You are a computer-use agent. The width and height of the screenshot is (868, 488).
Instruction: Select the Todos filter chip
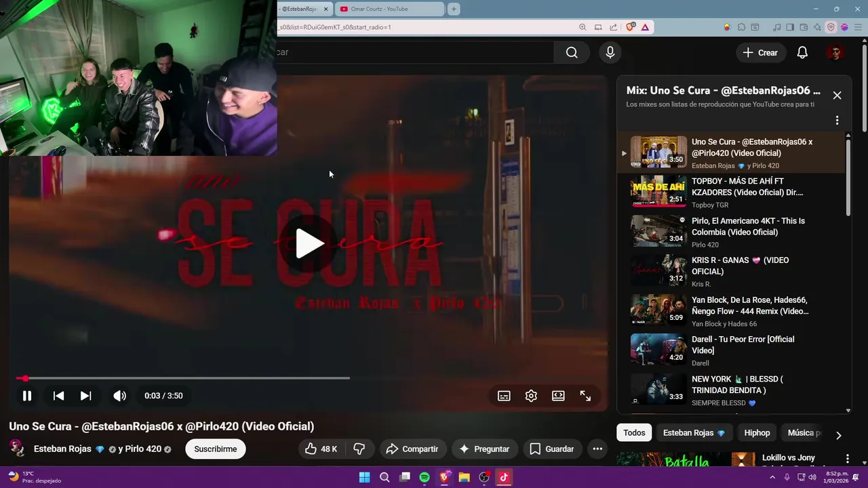click(x=634, y=432)
